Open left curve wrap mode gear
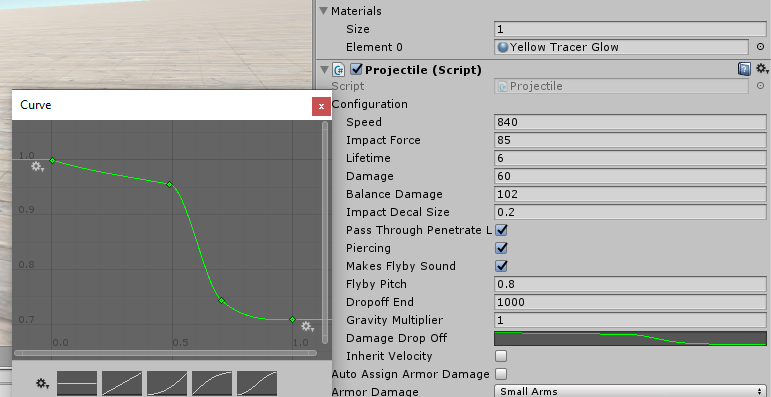The height and width of the screenshot is (397, 771). click(37, 167)
